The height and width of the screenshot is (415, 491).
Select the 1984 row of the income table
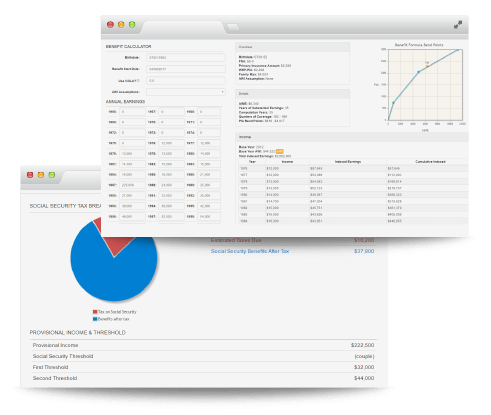pyautogui.click(x=353, y=221)
